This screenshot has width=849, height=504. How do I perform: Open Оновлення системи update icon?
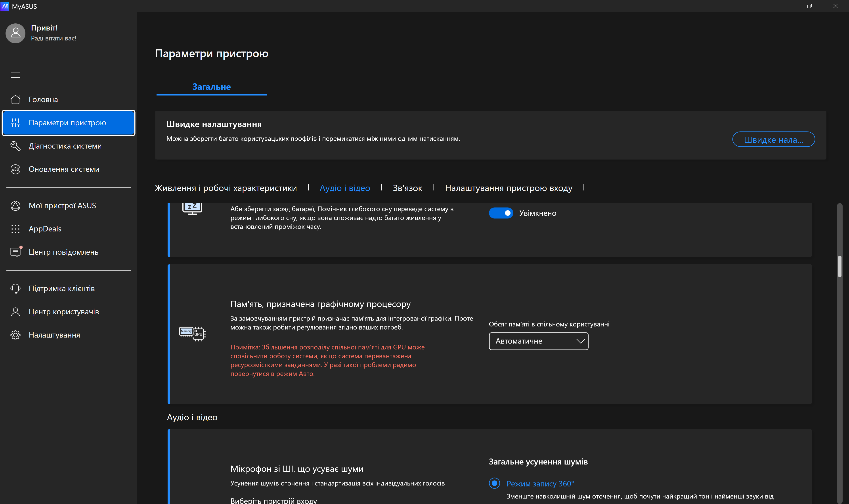pyautogui.click(x=15, y=169)
